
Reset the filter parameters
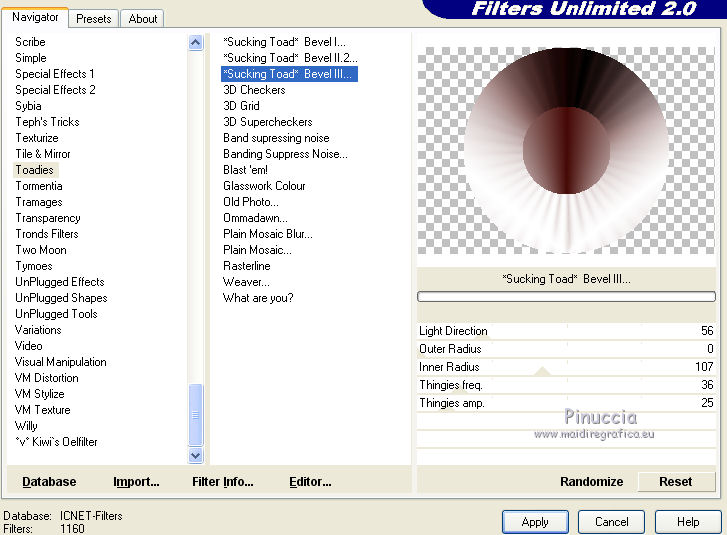(676, 482)
